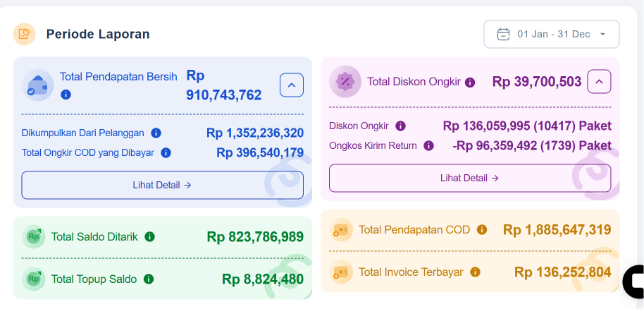
Task: Open the date range picker 01 Jan - 31 Dec
Action: [551, 34]
